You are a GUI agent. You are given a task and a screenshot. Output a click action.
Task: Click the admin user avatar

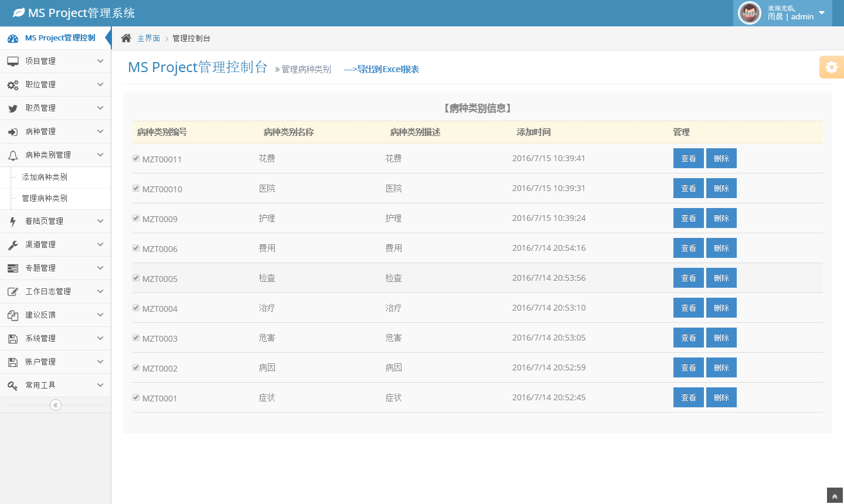[x=749, y=13]
